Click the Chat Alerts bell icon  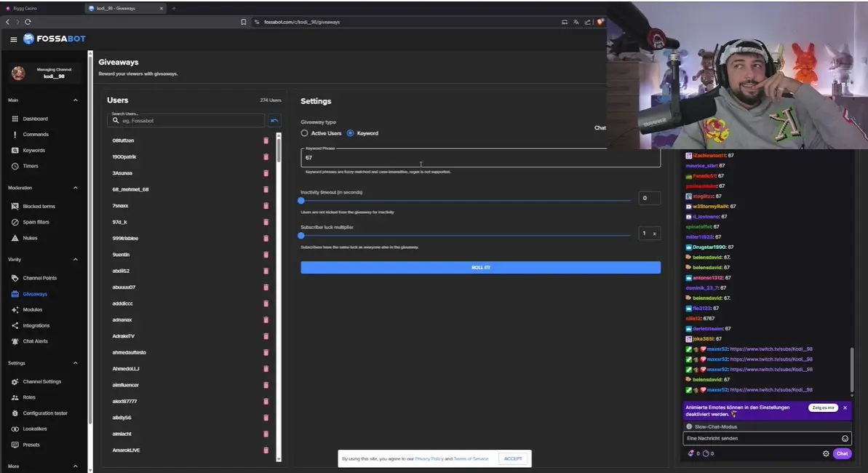[15, 341]
